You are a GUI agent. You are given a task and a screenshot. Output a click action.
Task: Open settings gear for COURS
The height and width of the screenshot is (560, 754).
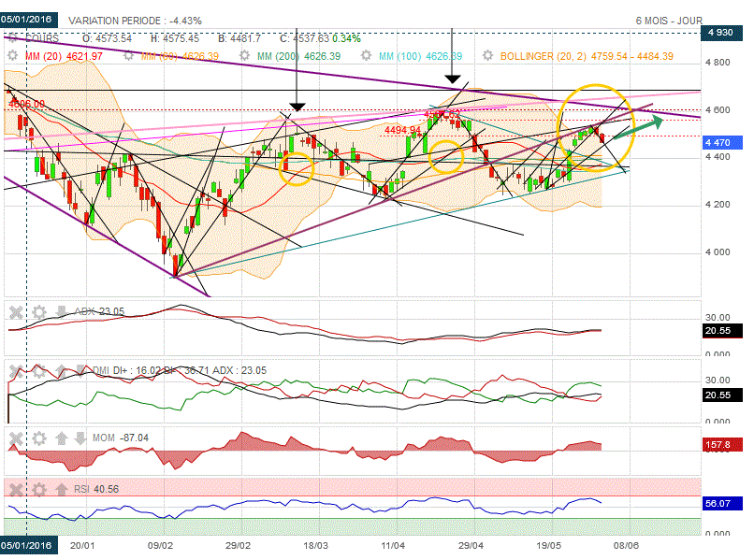pyautogui.click(x=13, y=38)
